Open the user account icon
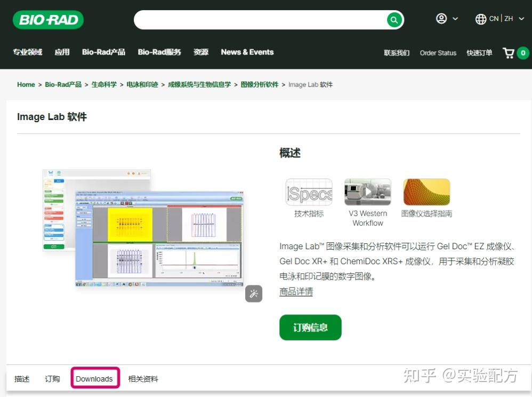This screenshot has height=397, width=532. 441,18
